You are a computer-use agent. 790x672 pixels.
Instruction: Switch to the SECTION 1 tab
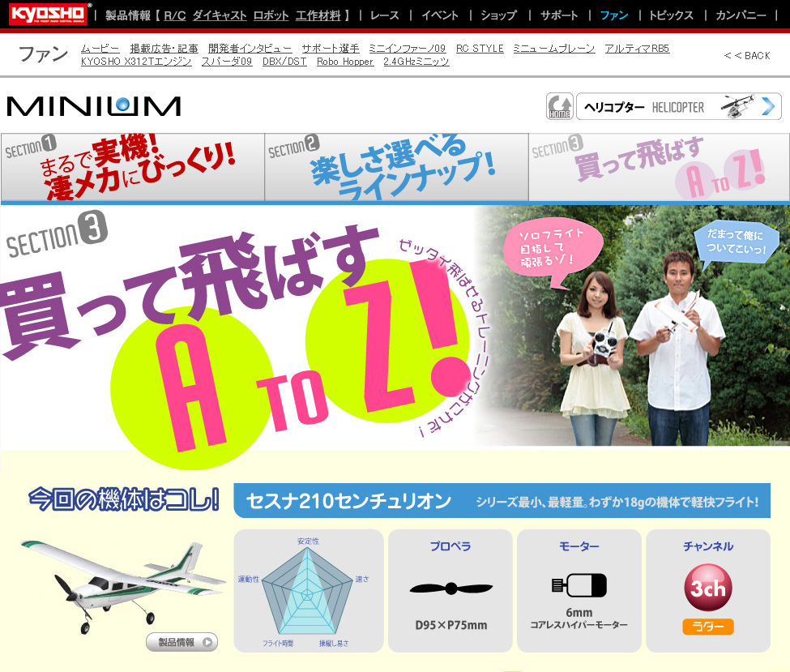click(133, 167)
